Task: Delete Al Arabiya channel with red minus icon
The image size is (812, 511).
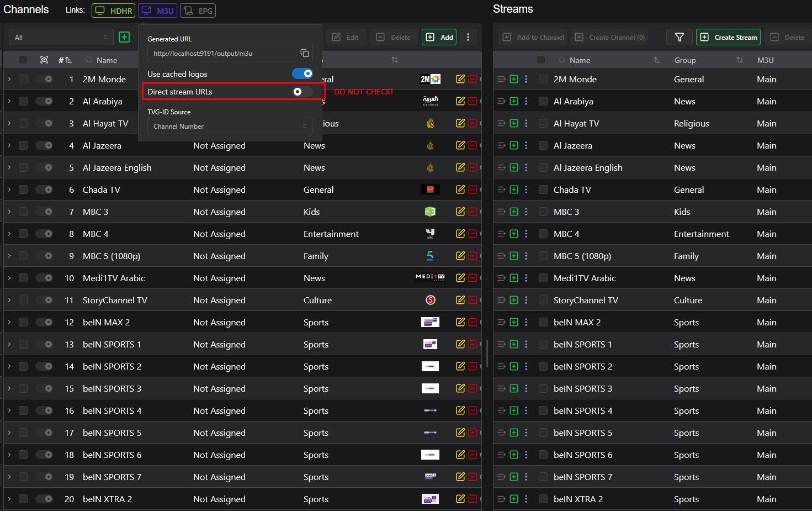Action: click(x=473, y=101)
